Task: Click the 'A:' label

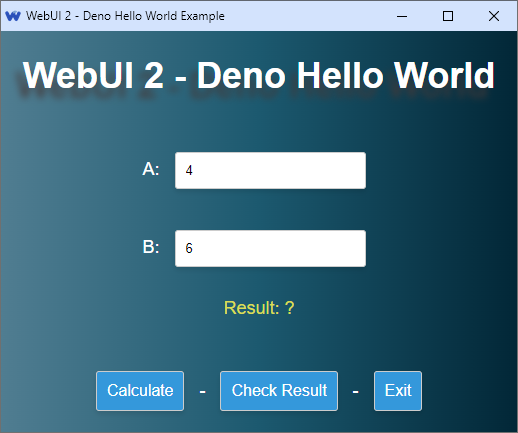Action: pos(151,169)
